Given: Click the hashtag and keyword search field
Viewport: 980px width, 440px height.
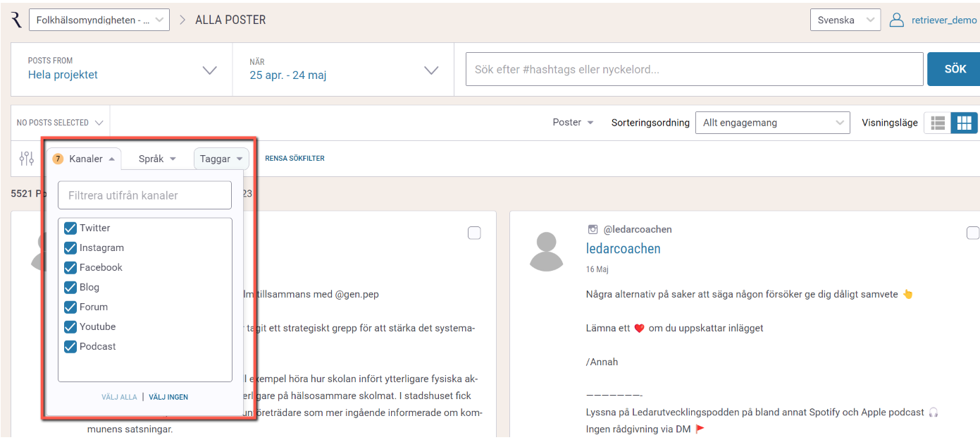Looking at the screenshot, I should [694, 69].
